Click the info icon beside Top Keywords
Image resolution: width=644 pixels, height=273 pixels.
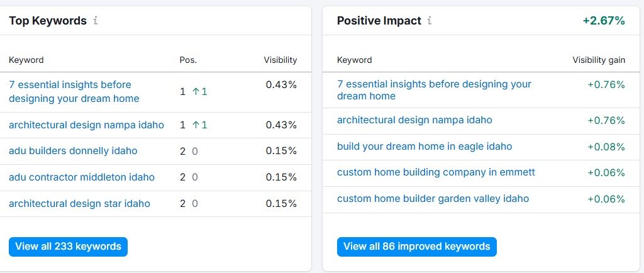pyautogui.click(x=96, y=21)
